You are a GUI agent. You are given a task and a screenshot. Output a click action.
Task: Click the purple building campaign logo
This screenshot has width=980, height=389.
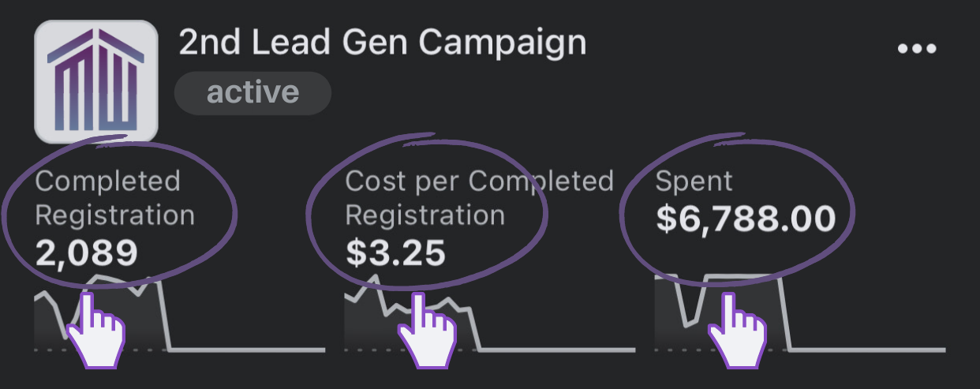tap(96, 81)
